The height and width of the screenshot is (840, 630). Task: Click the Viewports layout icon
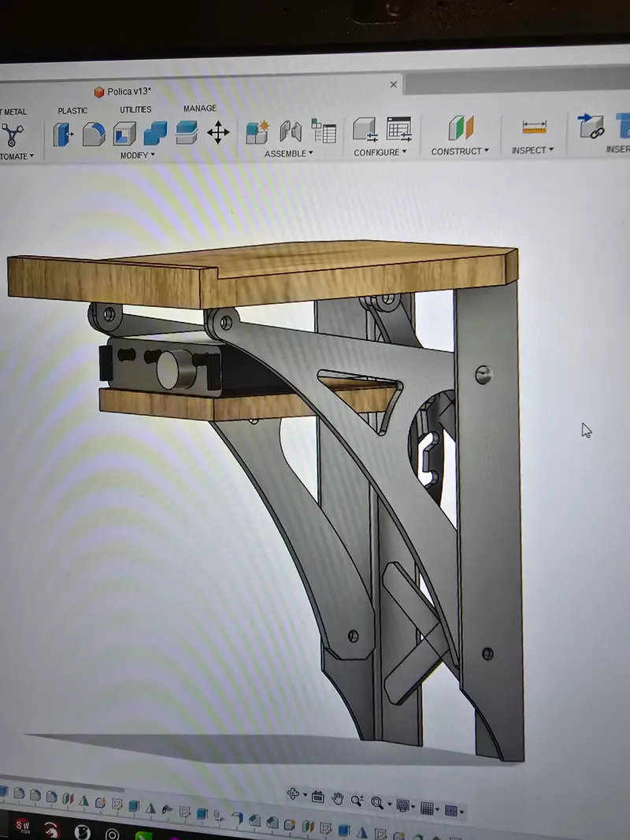coord(450,811)
